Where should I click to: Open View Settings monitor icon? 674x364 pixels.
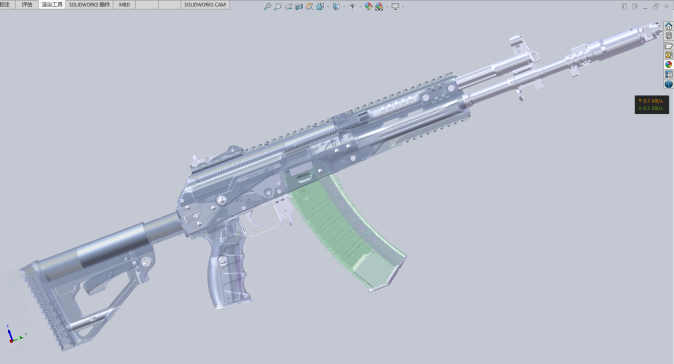(x=395, y=6)
